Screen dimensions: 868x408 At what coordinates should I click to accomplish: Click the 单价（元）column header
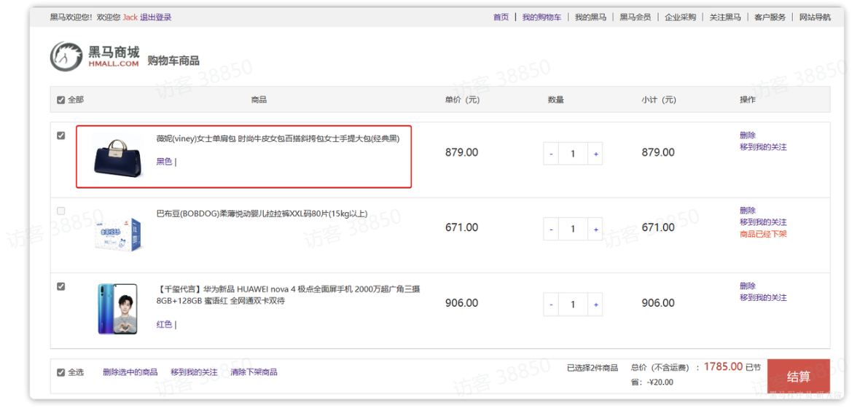pyautogui.click(x=462, y=101)
